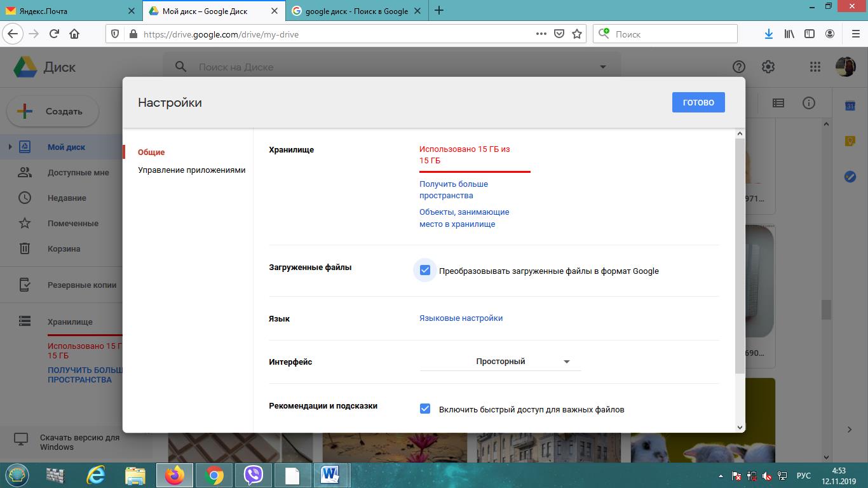Open Объекты, занимающие место в хранилище link
Screen dimensions: 868x488
[x=464, y=218]
